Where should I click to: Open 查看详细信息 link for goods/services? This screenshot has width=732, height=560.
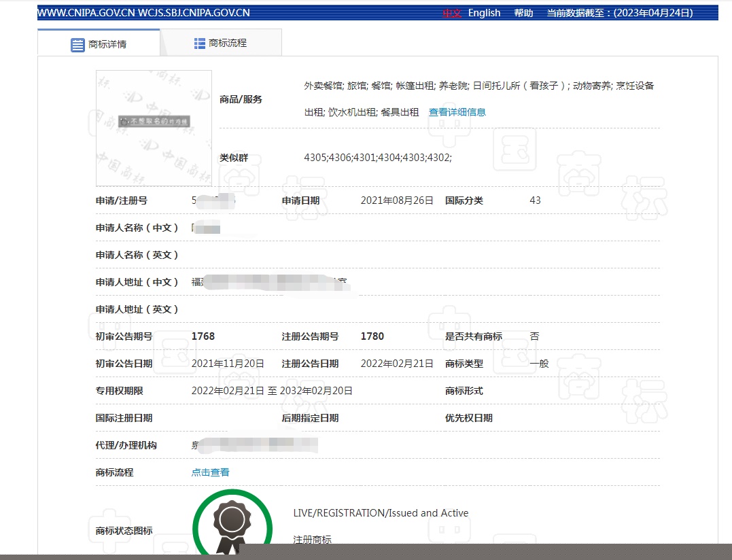(x=457, y=112)
